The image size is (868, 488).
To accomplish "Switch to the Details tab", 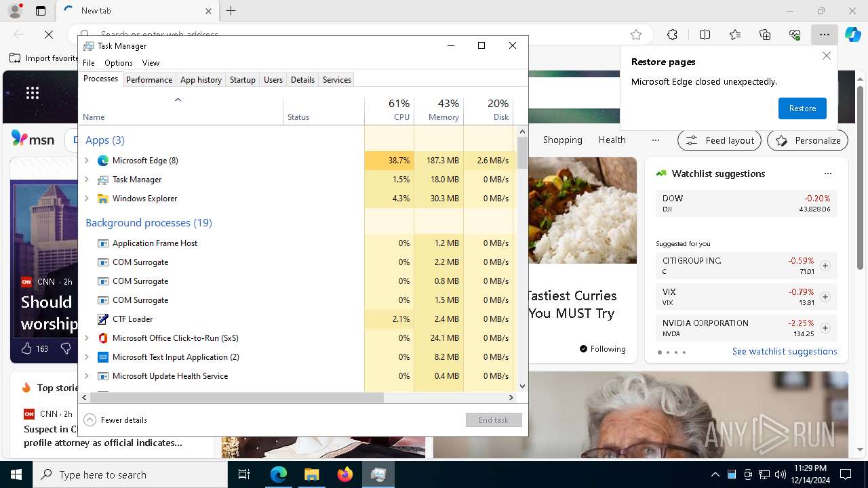I will point(302,80).
